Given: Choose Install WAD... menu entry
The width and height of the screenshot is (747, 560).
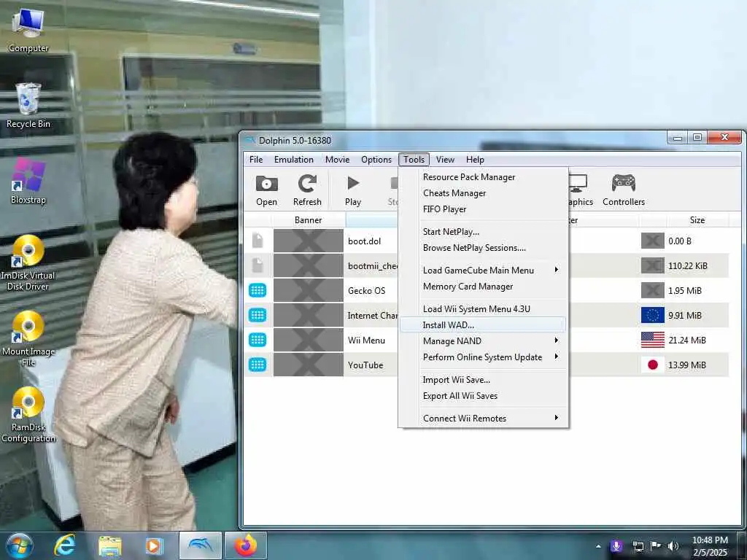Looking at the screenshot, I should tap(483, 324).
